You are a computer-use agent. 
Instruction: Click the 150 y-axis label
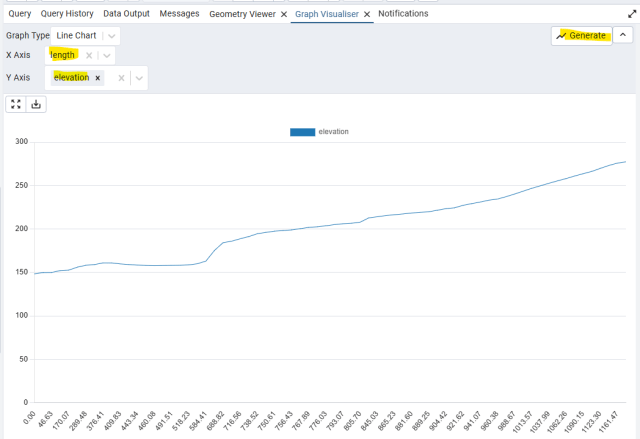pos(22,272)
